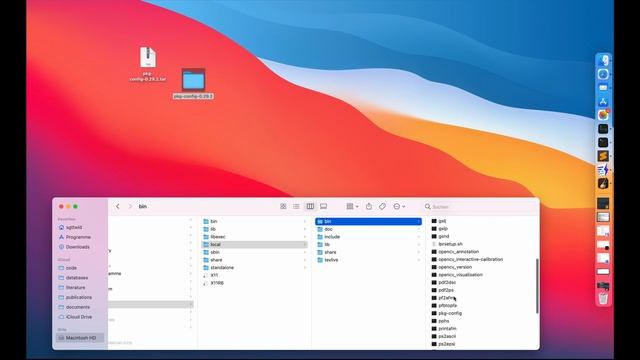This screenshot has width=640, height=360.
Task: Open the Action ellipsis menu
Action: 399,207
